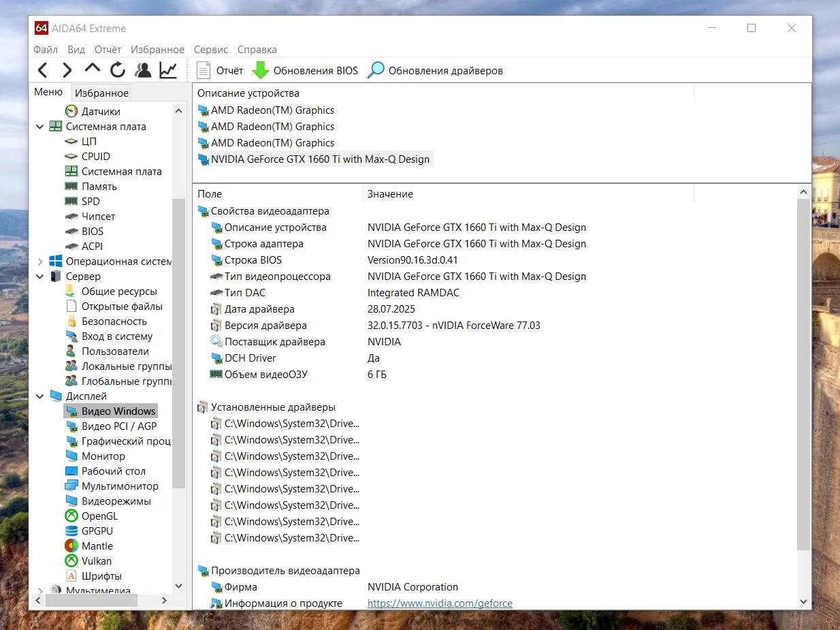
Task: Select GPGPU in the tree
Action: point(89,531)
